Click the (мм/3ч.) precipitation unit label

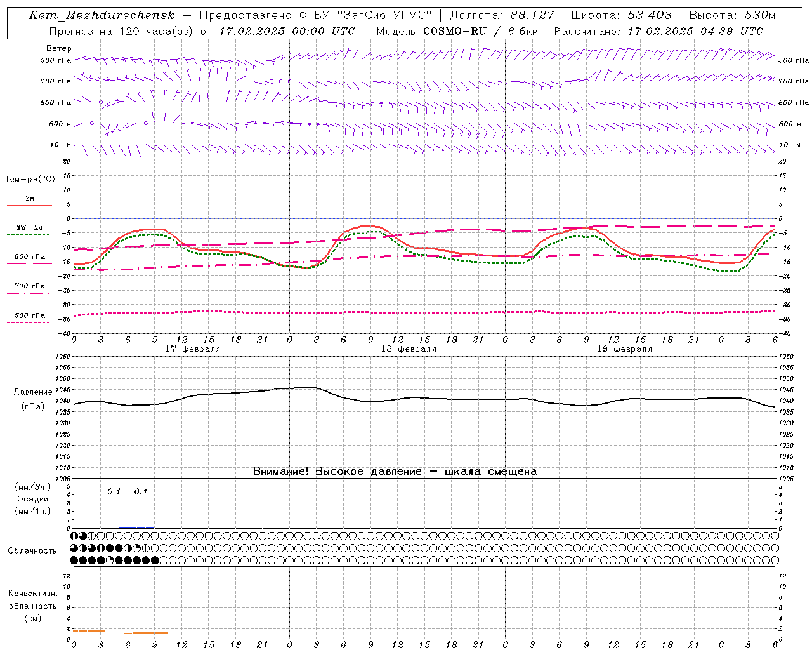[33, 487]
